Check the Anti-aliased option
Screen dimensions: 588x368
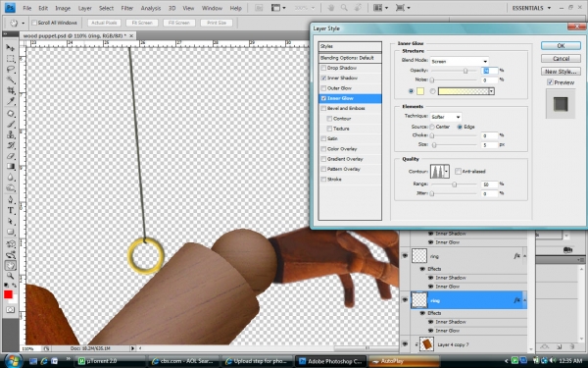click(x=458, y=171)
